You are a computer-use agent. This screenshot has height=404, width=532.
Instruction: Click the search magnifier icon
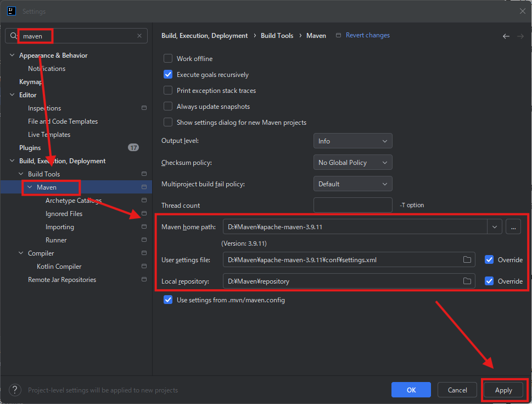coord(13,36)
